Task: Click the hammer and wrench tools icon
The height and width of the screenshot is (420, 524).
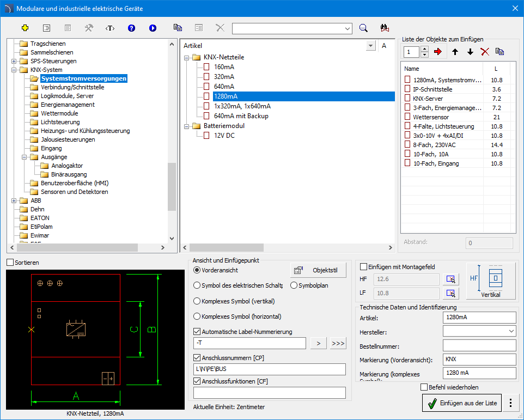Action: 89,28
